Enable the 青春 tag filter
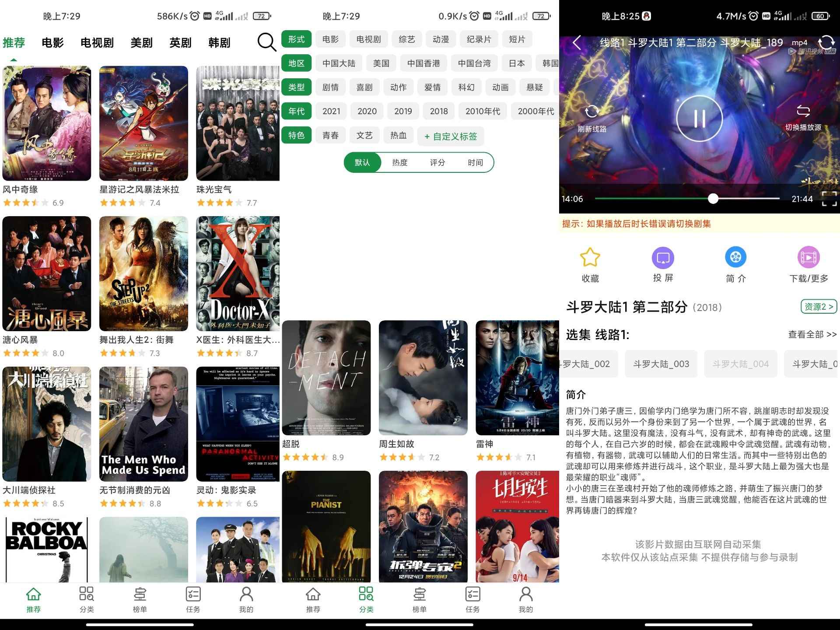Screen dimensions: 840x630 [x=331, y=136]
